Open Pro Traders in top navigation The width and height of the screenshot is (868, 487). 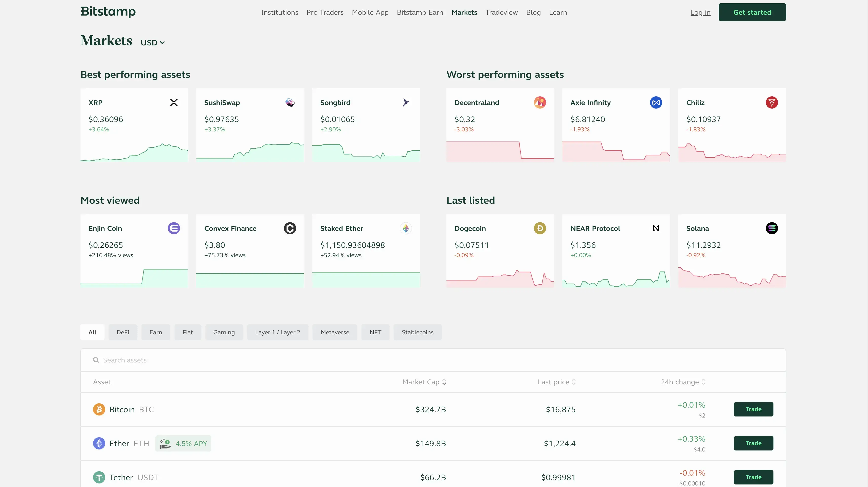(325, 12)
